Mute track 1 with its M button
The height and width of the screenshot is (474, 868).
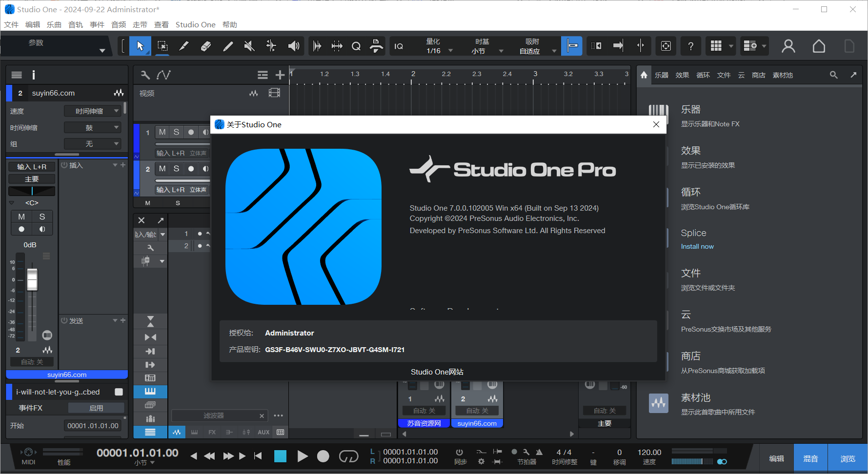161,132
